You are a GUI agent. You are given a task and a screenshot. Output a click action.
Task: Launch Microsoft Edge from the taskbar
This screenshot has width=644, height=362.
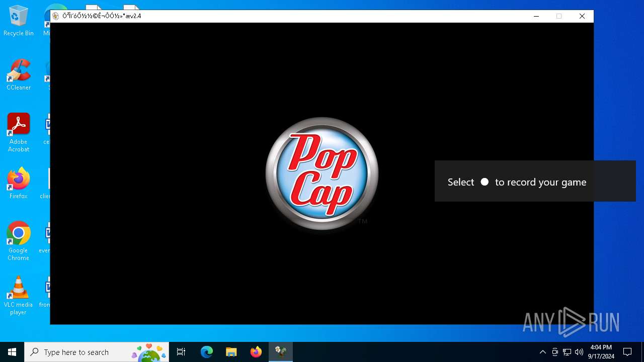click(x=207, y=352)
